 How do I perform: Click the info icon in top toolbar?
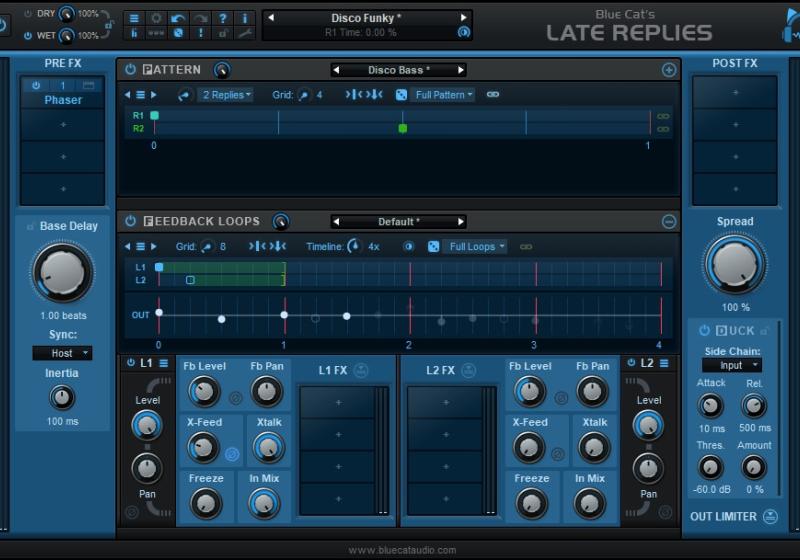[245, 18]
